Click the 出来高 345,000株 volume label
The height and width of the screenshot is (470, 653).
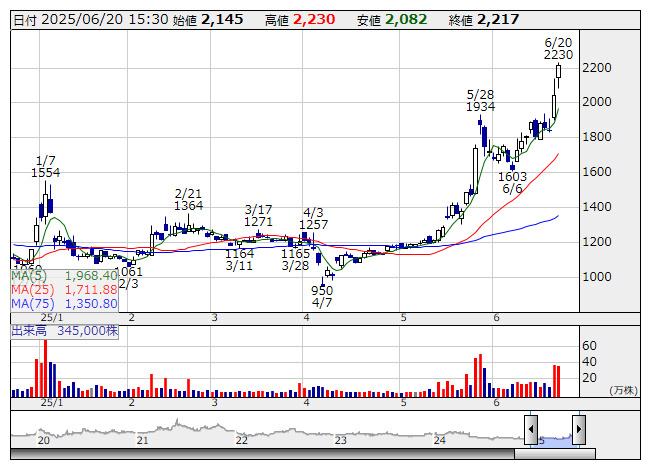pos(65,331)
